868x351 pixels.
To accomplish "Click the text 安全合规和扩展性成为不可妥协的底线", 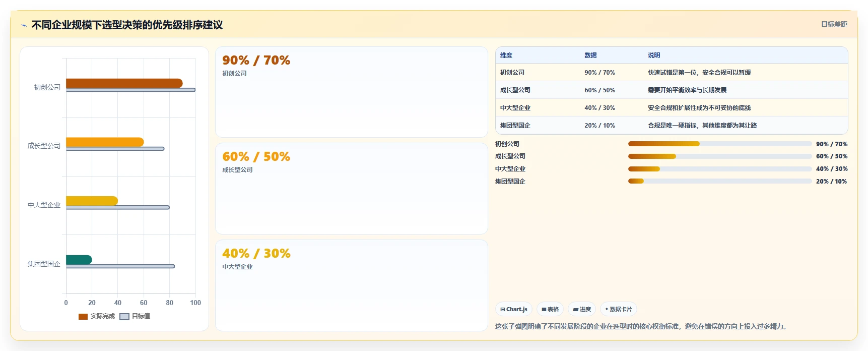I will tap(699, 108).
